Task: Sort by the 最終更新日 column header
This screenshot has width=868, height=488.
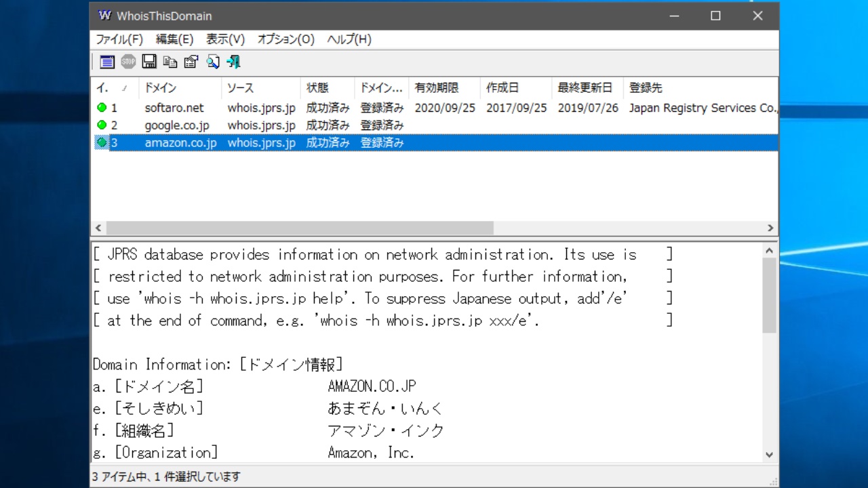Action: pyautogui.click(x=588, y=87)
